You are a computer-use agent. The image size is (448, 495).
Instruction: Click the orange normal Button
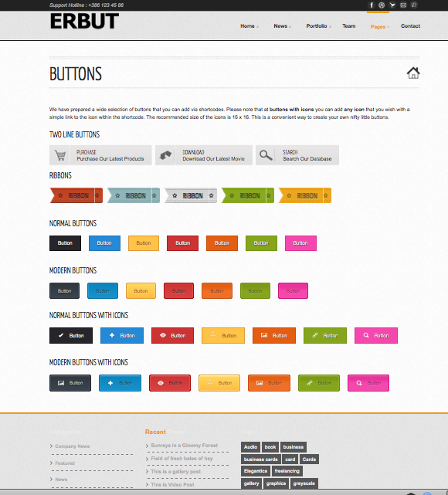click(x=222, y=243)
